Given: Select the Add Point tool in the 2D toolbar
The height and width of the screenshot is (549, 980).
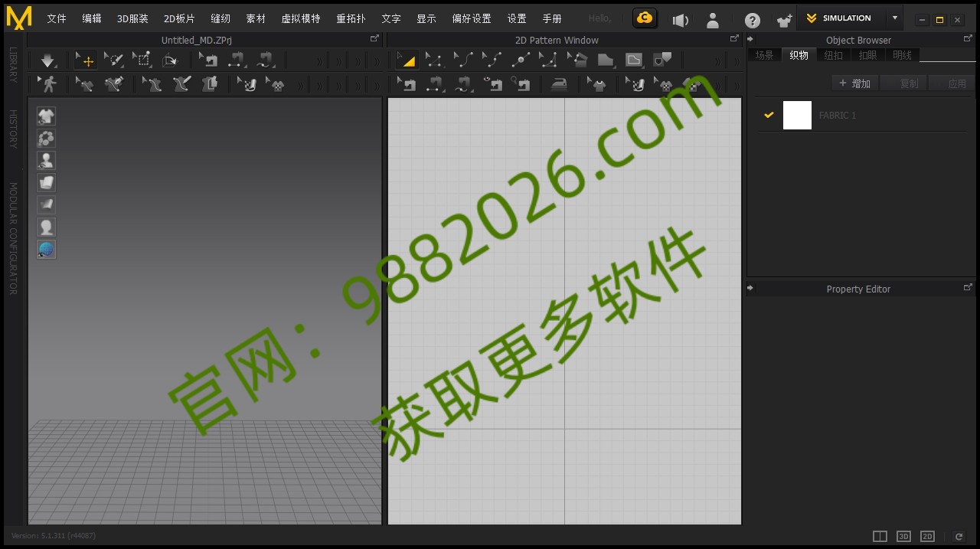Looking at the screenshot, I should 520,60.
